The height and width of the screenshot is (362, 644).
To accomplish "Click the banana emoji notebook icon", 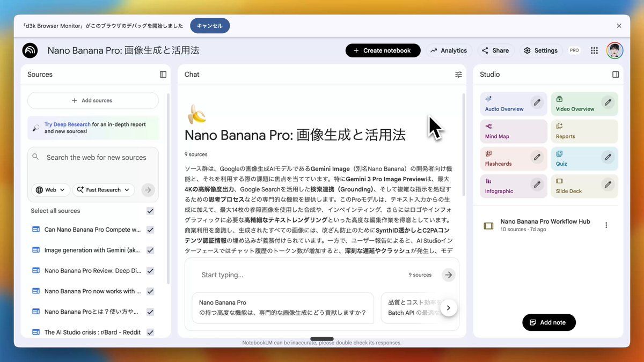I will [196, 114].
